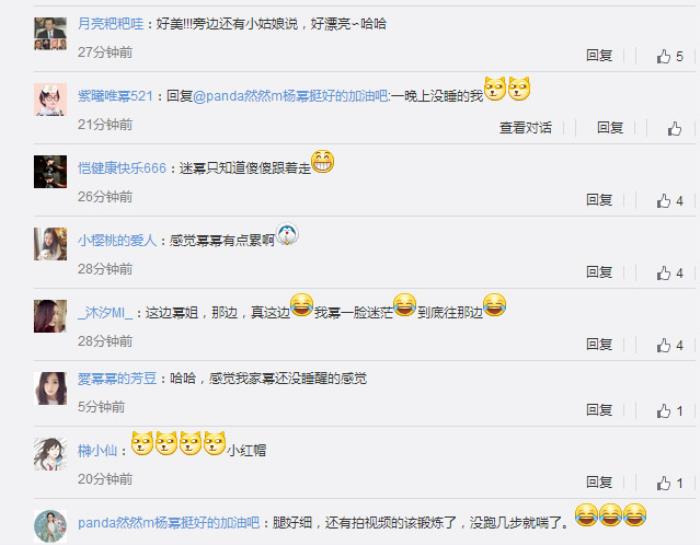This screenshot has height=545, width=700.
Task: Like the comment by 紫曦唯幂521
Action: [x=675, y=129]
